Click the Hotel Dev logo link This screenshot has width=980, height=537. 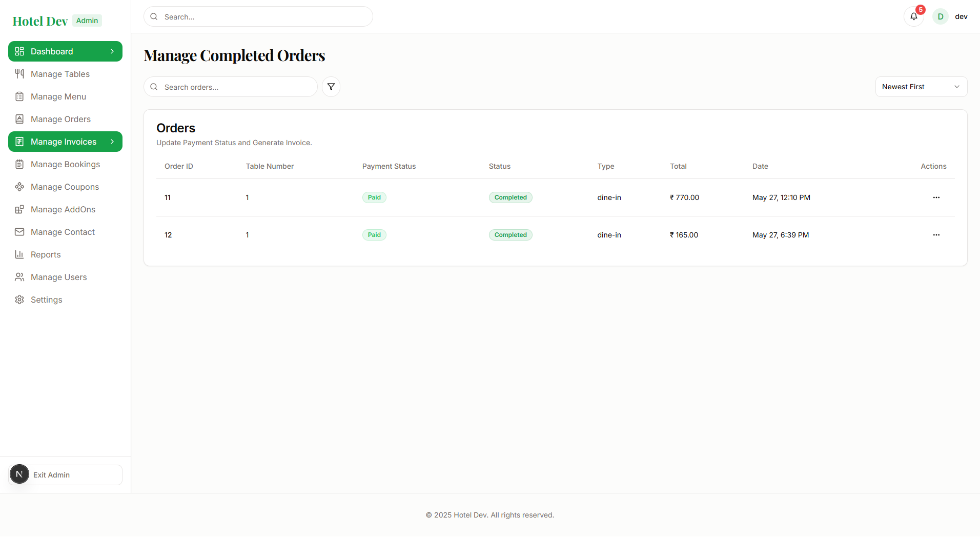coord(40,21)
